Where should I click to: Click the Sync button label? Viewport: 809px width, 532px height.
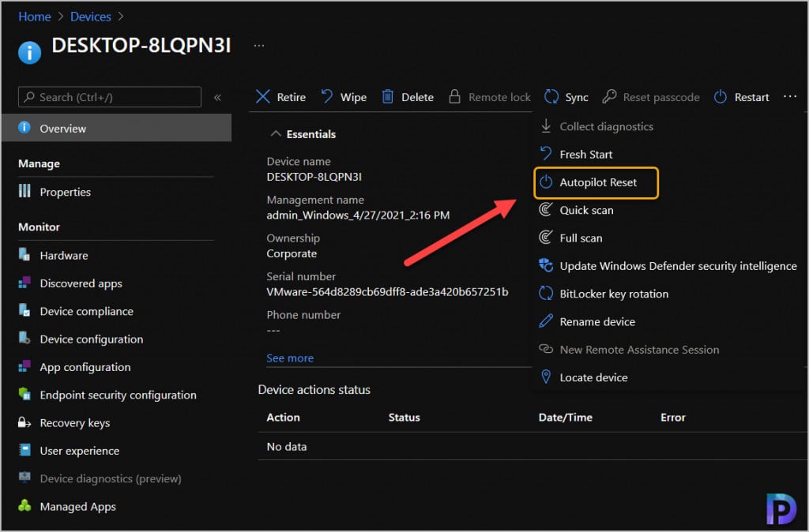tap(576, 97)
